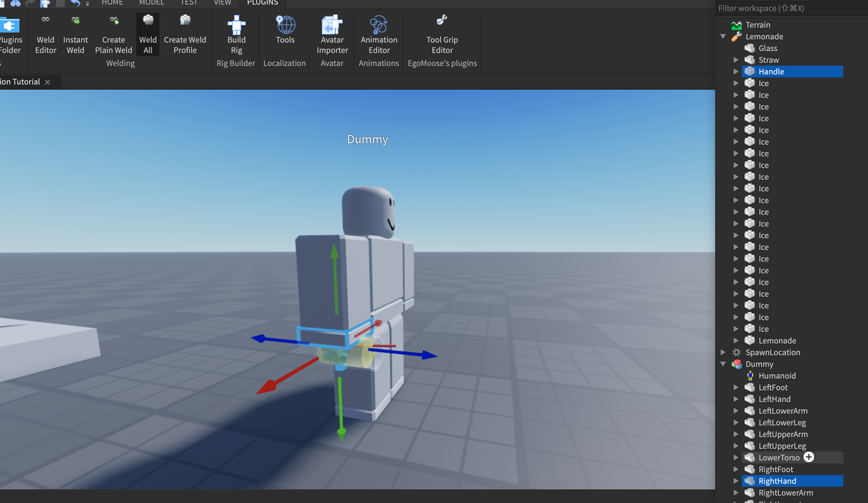Select the Instant Weld tool
868x503 pixels.
(75, 35)
